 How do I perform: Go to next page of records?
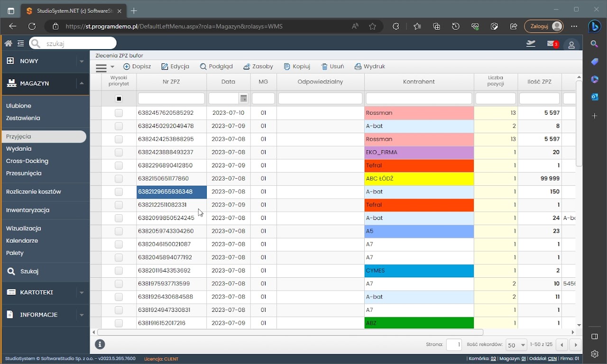click(x=575, y=345)
